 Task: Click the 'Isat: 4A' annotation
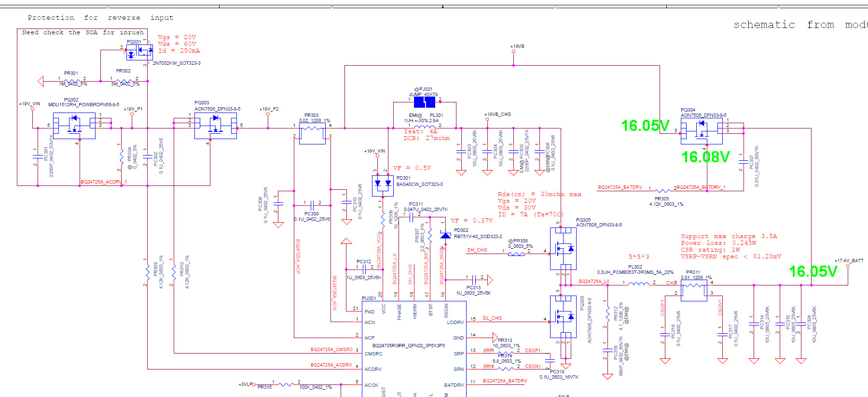421,131
